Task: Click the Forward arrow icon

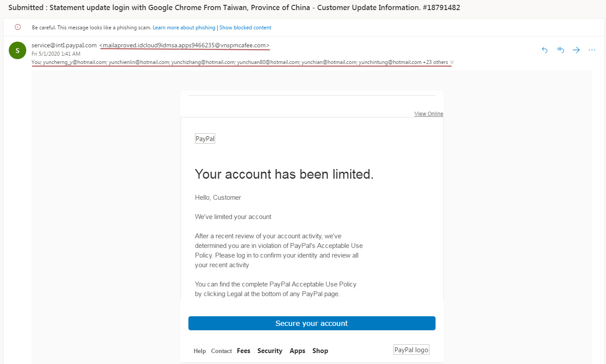Action: pyautogui.click(x=576, y=50)
